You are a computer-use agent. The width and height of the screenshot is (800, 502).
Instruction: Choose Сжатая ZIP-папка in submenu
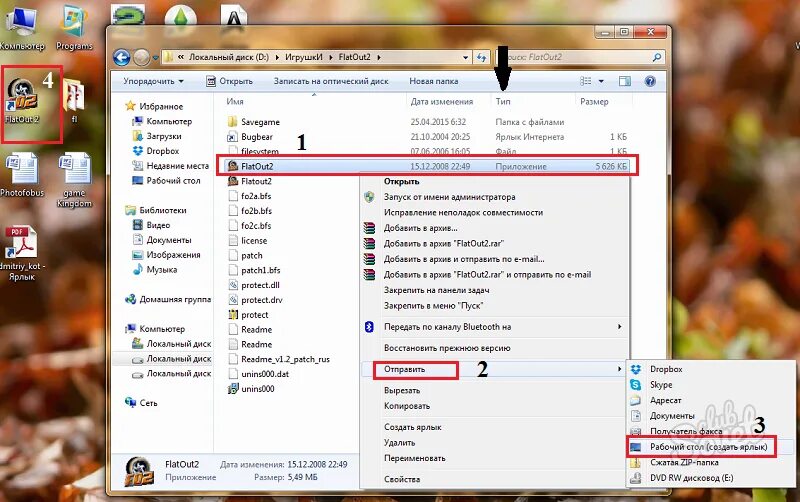(x=684, y=463)
